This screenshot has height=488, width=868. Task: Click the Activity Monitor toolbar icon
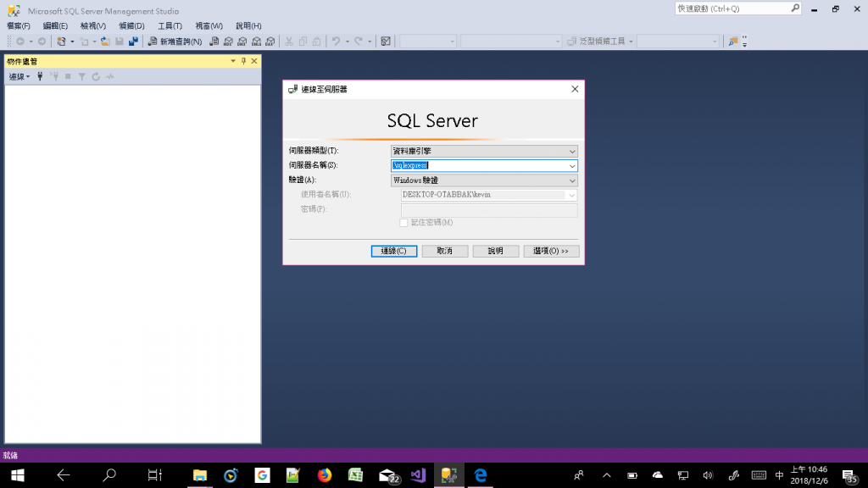[x=386, y=42]
